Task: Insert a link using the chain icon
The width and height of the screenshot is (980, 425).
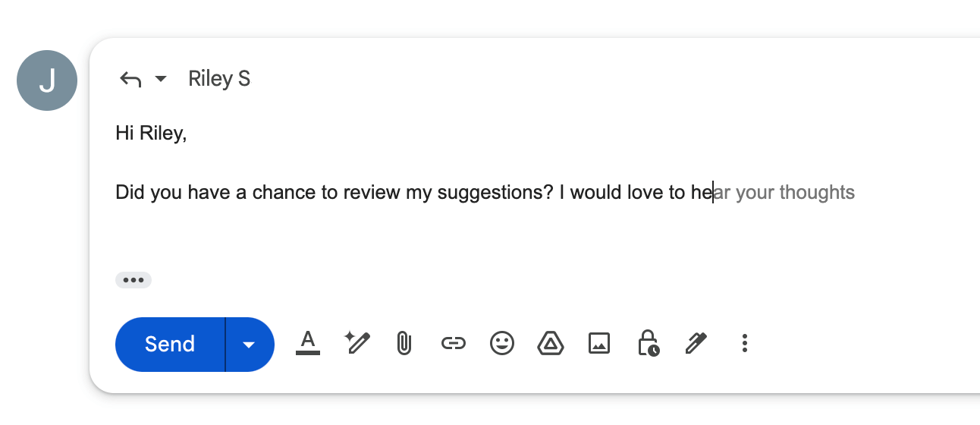Action: [x=453, y=344]
